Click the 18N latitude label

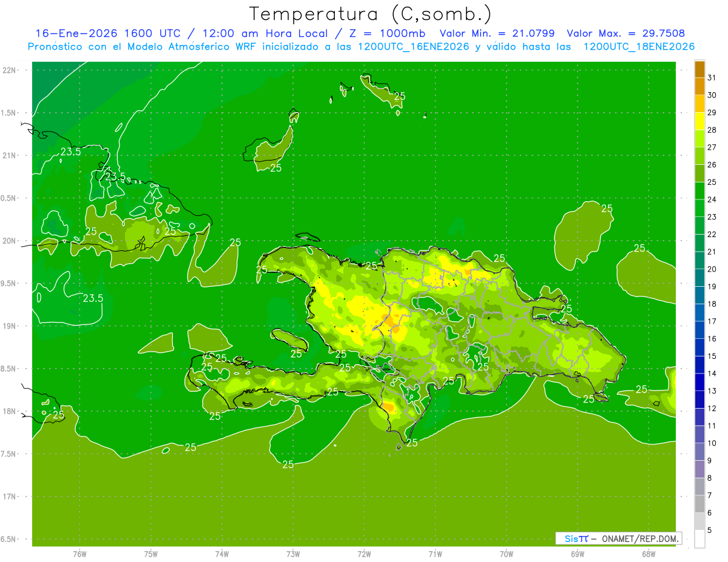coord(8,412)
